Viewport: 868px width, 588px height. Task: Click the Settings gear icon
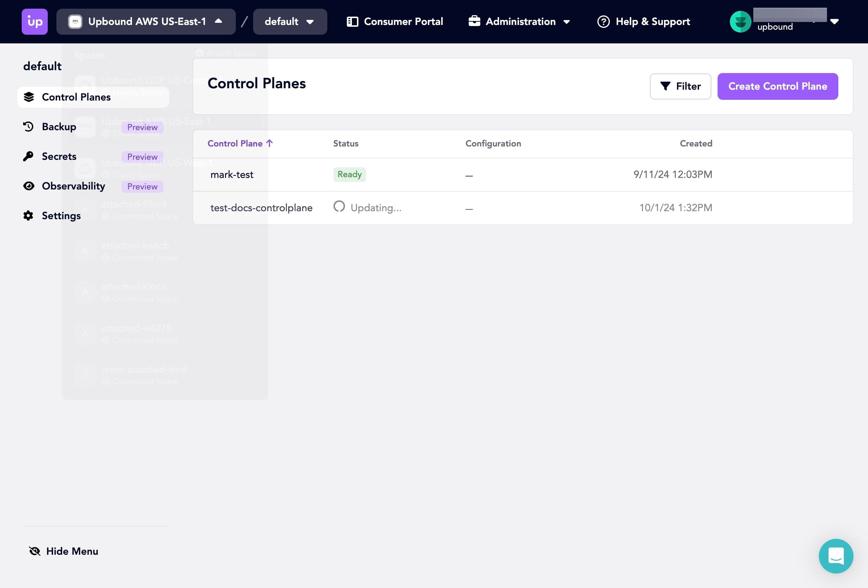(x=28, y=216)
